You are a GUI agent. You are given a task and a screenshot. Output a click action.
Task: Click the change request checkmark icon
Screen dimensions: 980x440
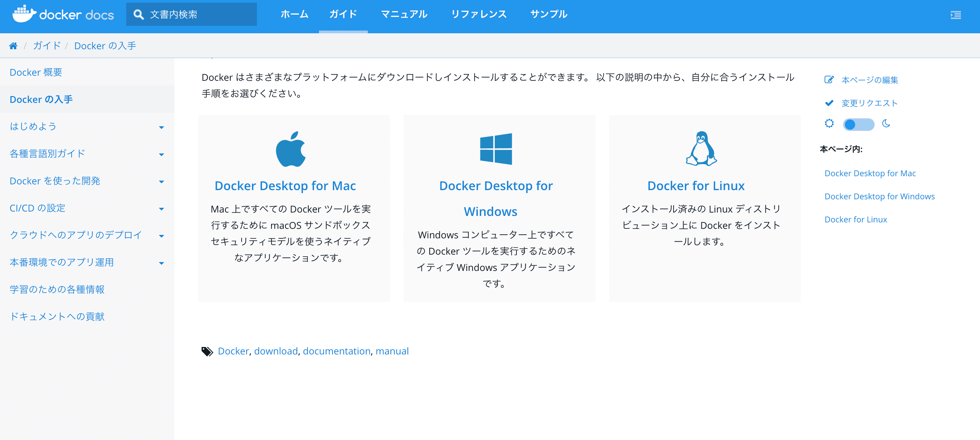pos(829,103)
